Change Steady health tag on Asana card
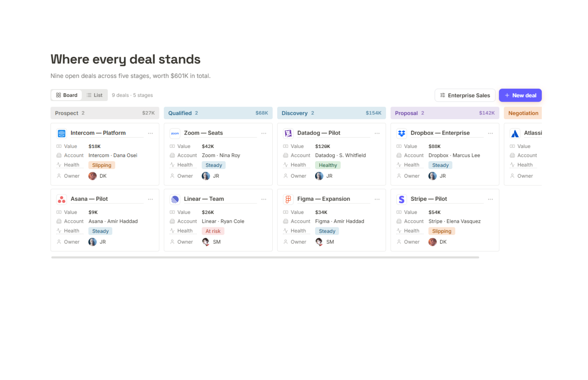This screenshot has width=588, height=380. tap(100, 231)
